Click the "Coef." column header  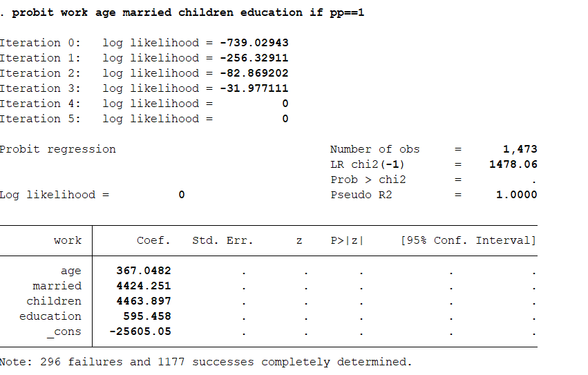pyautogui.click(x=153, y=240)
